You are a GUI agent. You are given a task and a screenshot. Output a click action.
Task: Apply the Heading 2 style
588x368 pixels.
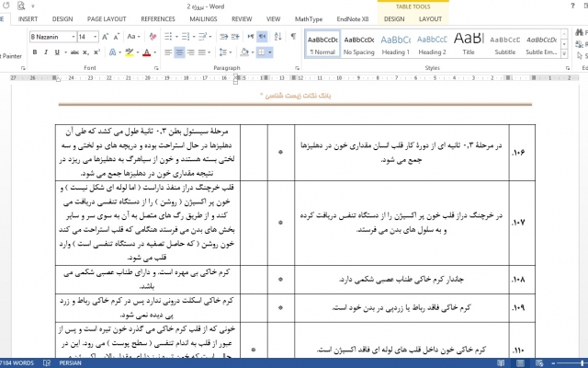pyautogui.click(x=432, y=44)
